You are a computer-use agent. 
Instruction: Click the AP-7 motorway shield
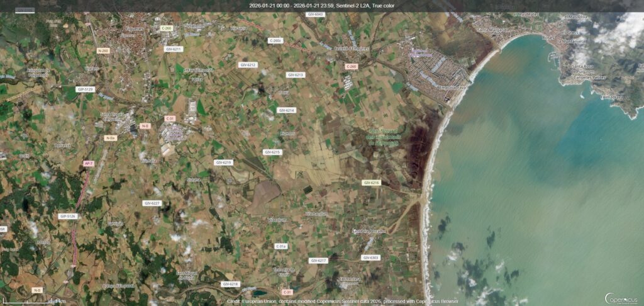(x=88, y=163)
